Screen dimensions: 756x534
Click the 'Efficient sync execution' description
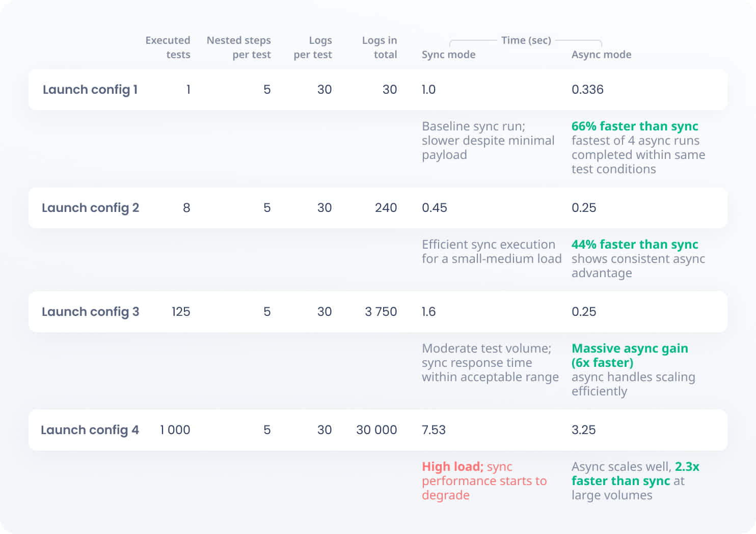[489, 245]
